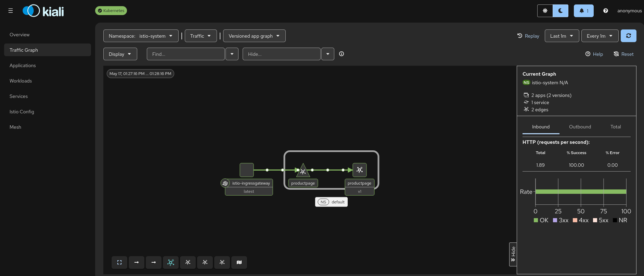The image size is (644, 276).
Task: Open Mesh from the sidebar
Action: pos(48,127)
